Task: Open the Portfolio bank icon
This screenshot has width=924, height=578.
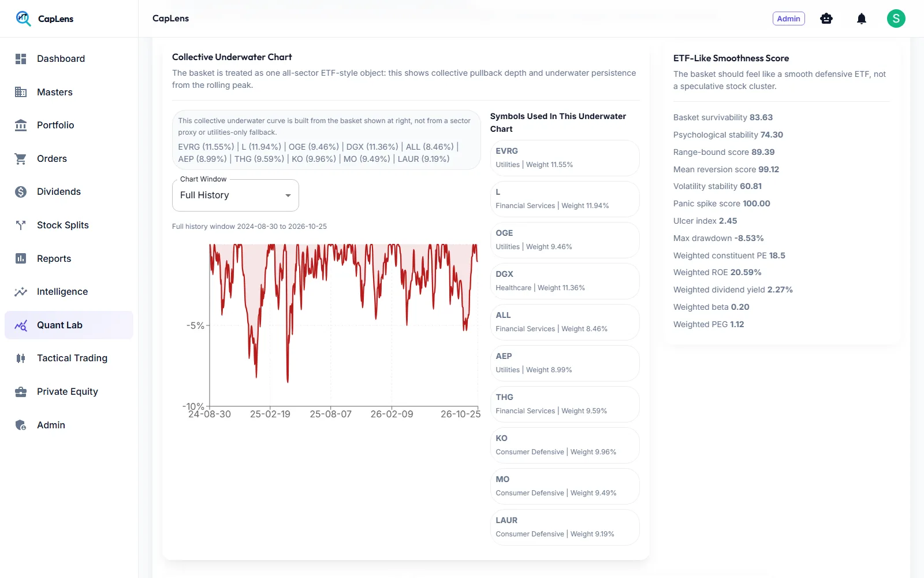Action: pyautogui.click(x=21, y=125)
